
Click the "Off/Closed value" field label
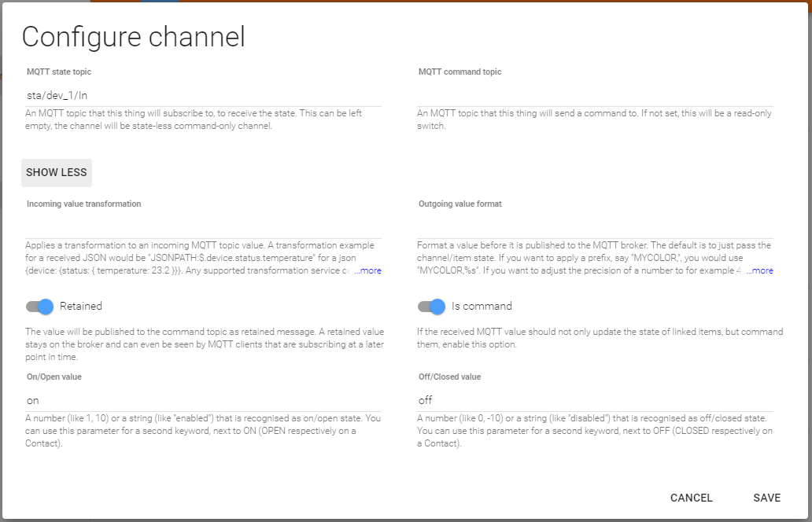449,377
